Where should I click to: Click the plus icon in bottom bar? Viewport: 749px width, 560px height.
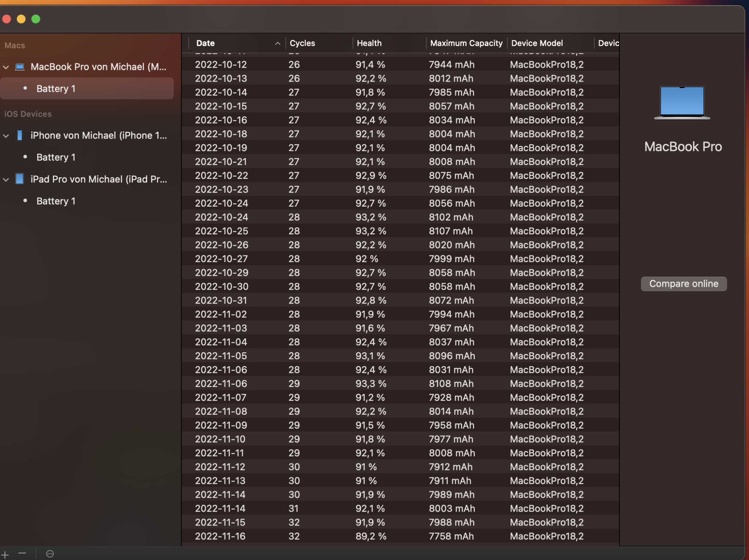pos(5,554)
